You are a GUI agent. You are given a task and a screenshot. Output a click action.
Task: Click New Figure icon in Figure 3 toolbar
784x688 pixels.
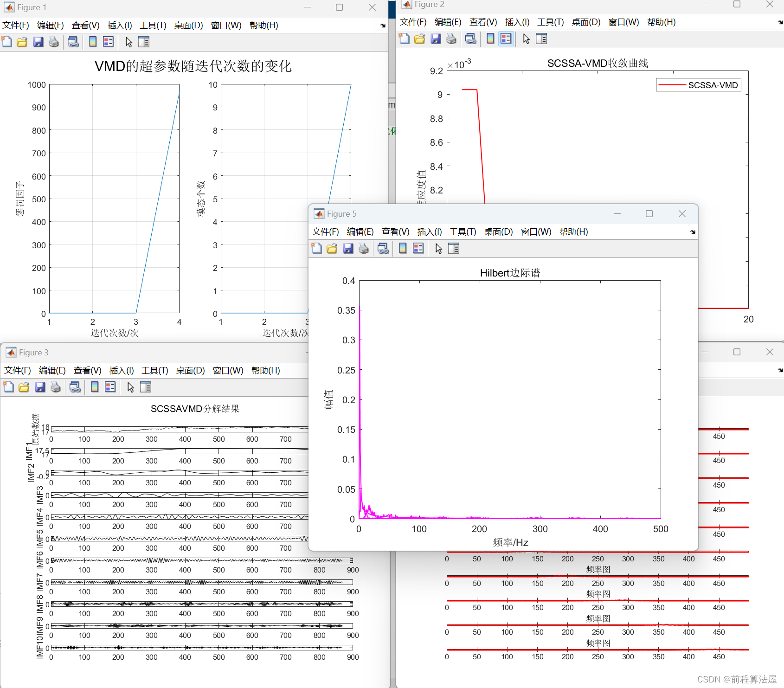click(x=9, y=387)
